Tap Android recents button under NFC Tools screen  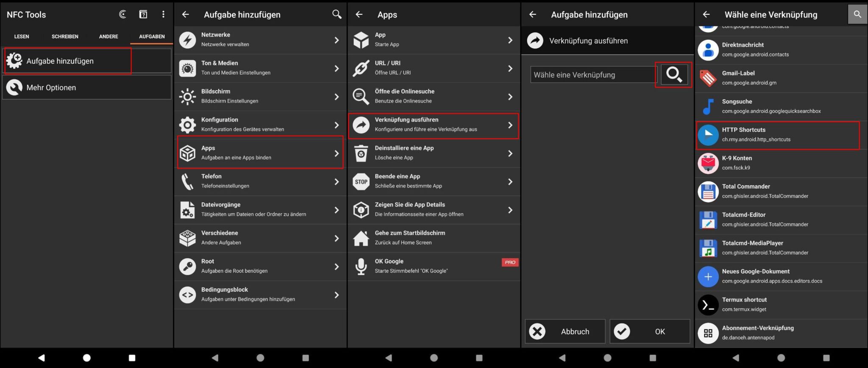click(x=132, y=358)
